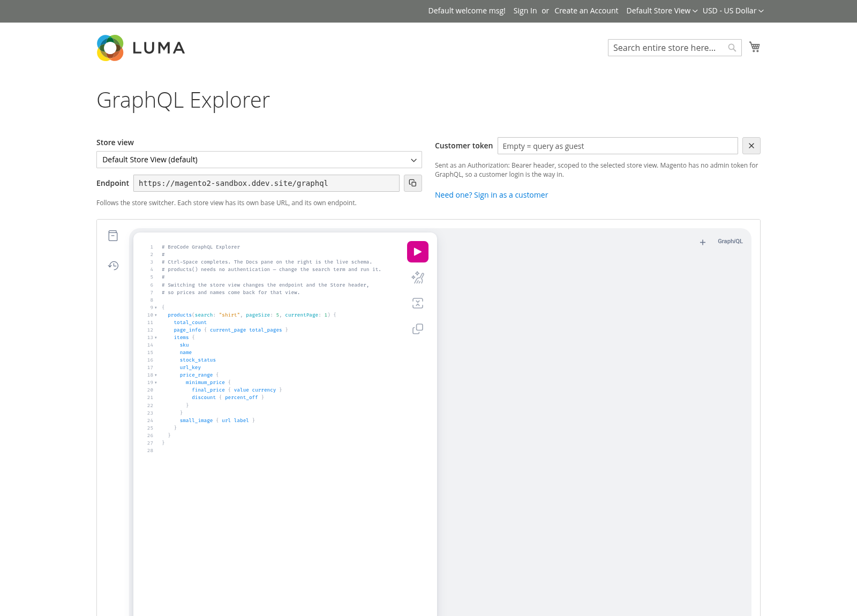This screenshot has height=616, width=857.
Task: Click the total_count field in query
Action: click(190, 322)
